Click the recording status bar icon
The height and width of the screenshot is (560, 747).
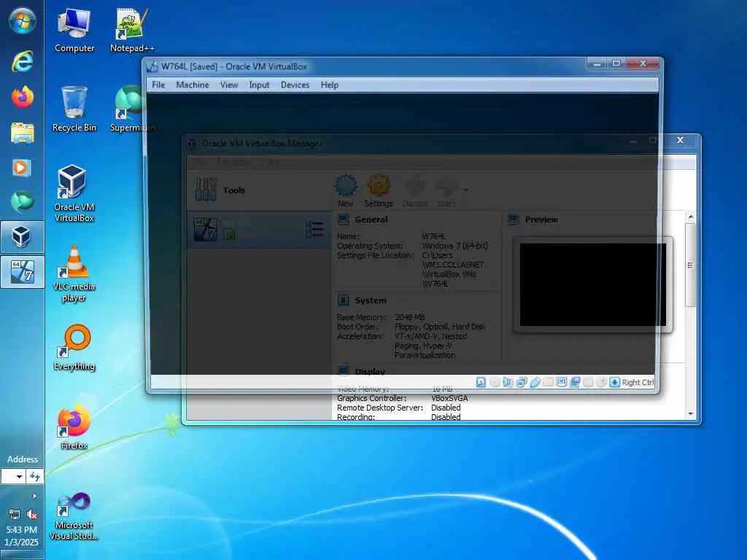575,382
